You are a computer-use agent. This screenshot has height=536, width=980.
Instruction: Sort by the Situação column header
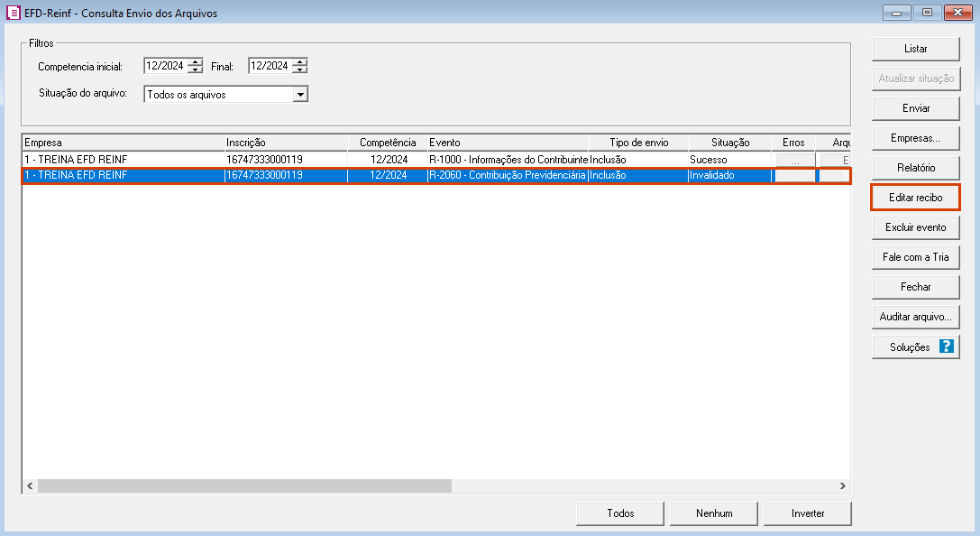click(x=730, y=143)
